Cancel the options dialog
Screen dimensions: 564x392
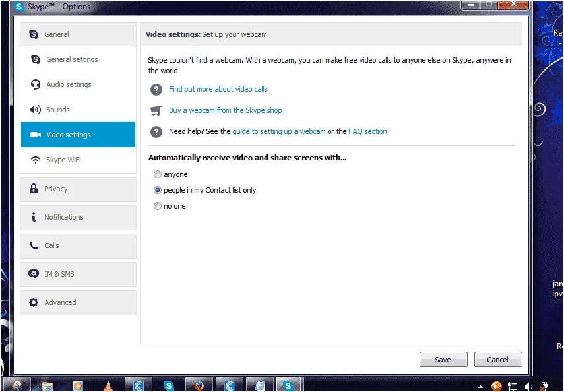click(498, 360)
